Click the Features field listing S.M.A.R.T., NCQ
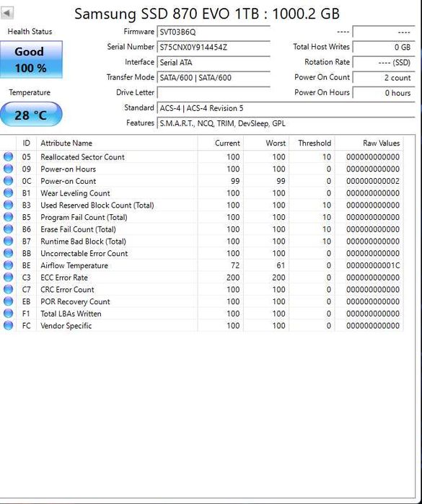This screenshot has width=422, height=504. [286, 123]
